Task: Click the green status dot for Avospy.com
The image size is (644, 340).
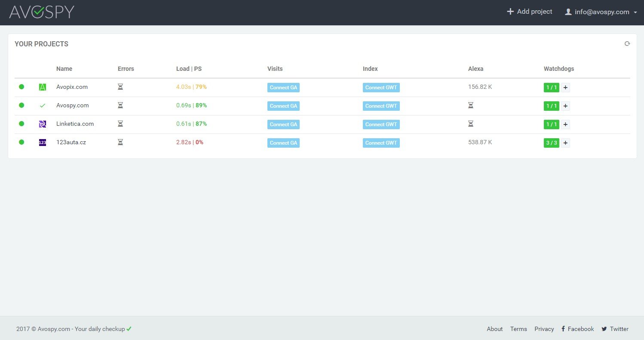Action: (21, 105)
